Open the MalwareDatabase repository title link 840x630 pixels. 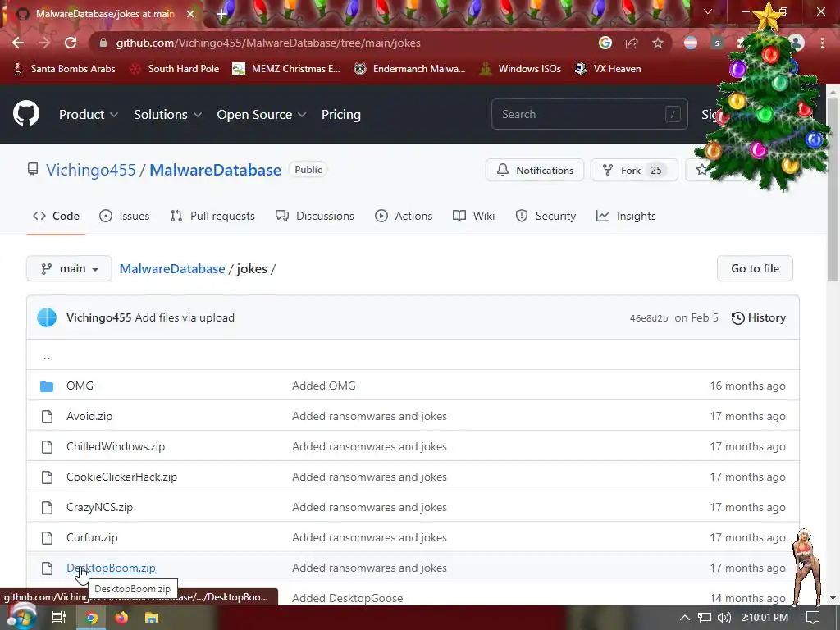click(x=216, y=170)
